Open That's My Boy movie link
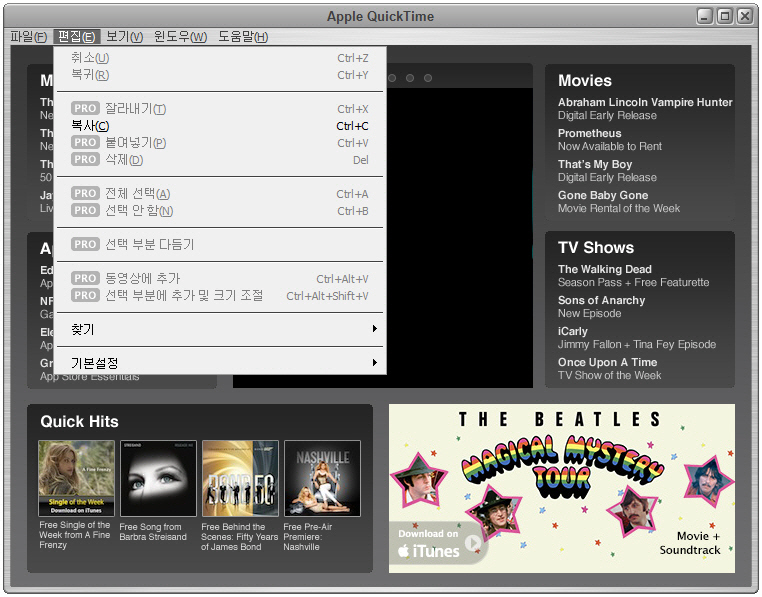 pos(595,164)
